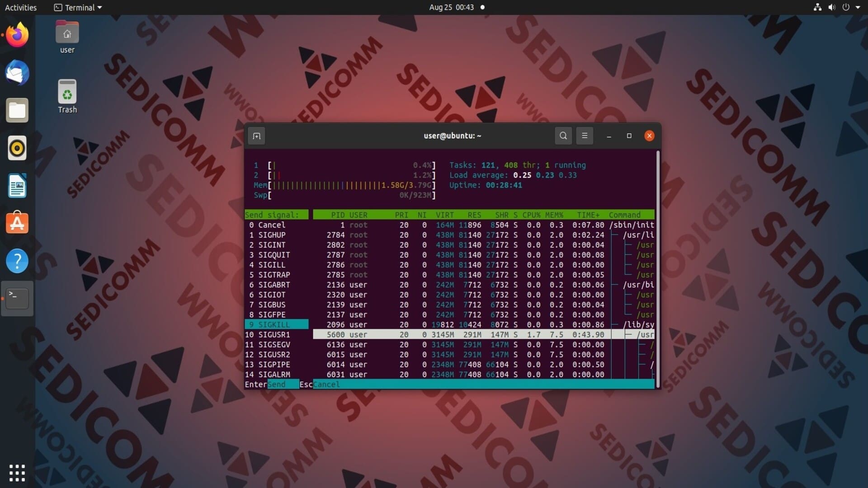Sort by the VIRT column header
Image resolution: width=868 pixels, height=488 pixels.
coord(445,215)
